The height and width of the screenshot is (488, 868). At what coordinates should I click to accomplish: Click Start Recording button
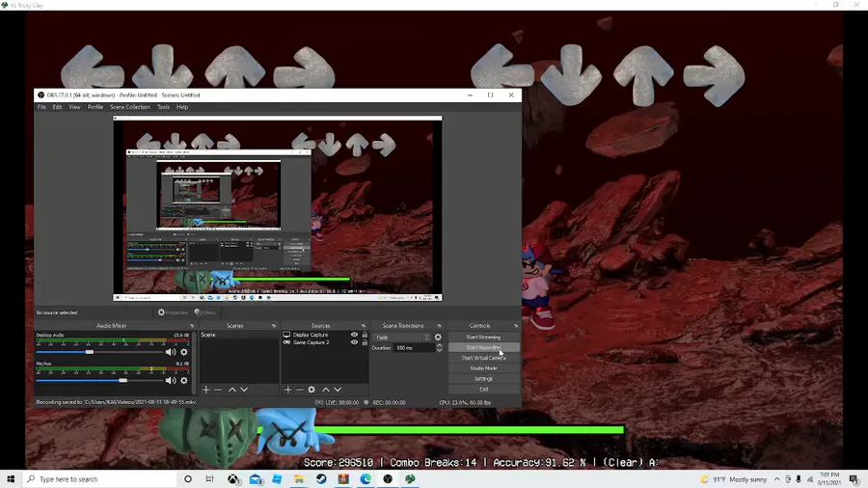[x=483, y=347]
